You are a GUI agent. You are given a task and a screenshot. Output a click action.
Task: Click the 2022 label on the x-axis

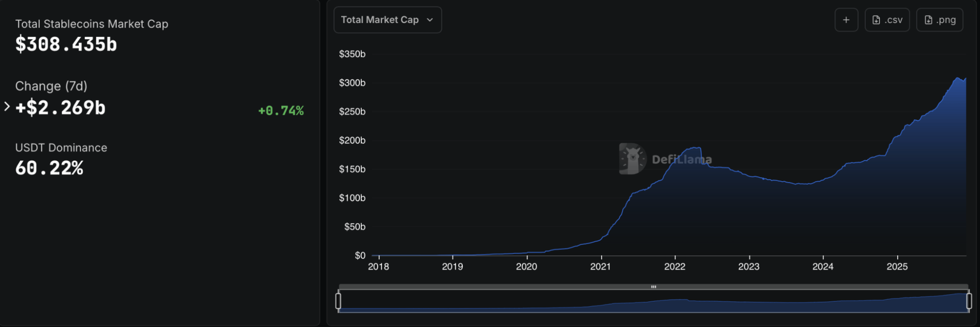click(x=675, y=267)
